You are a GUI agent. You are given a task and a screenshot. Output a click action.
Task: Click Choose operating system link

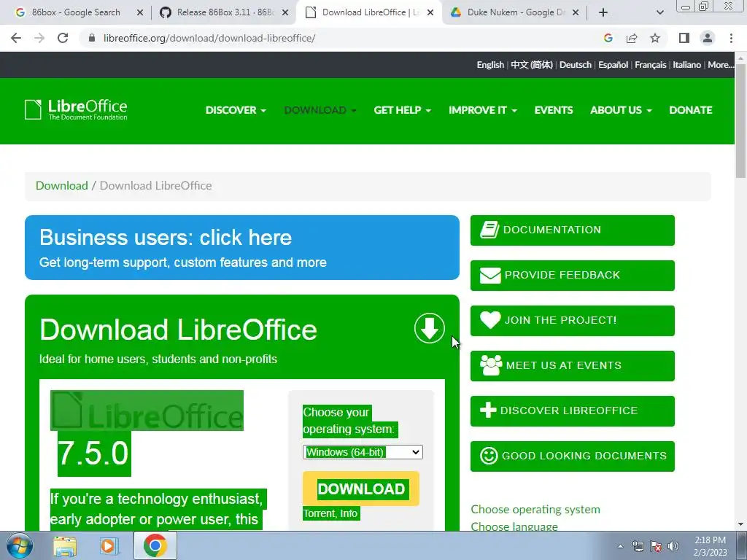(x=535, y=509)
